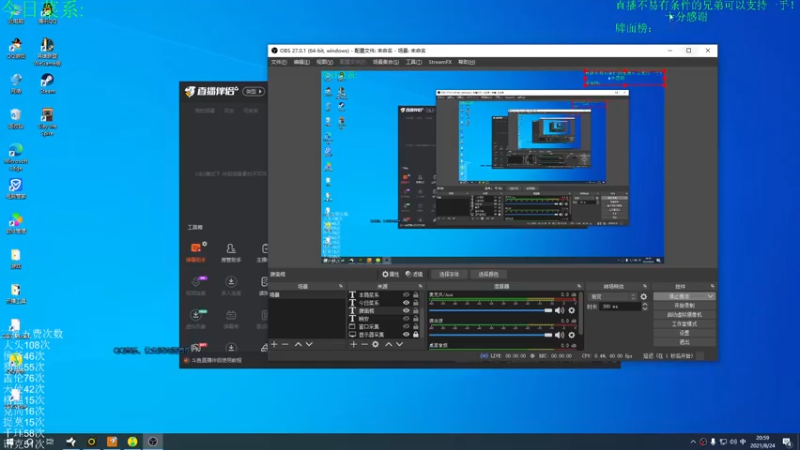
Task: Open the Windows Start button
Action: [10, 442]
